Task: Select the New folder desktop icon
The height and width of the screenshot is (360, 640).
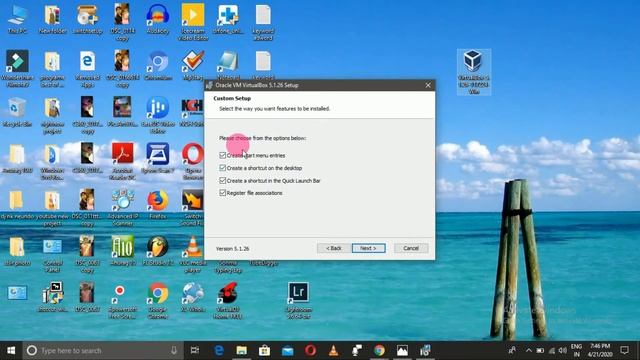Action: 52,19
